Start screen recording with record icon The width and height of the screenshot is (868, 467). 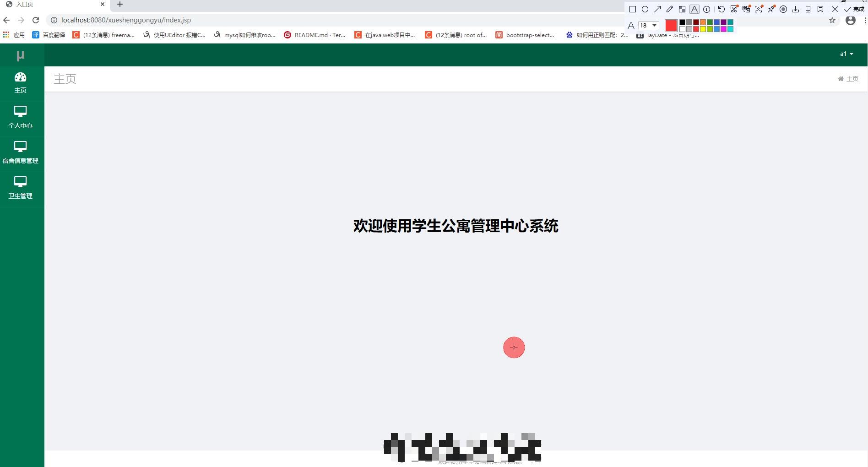click(x=783, y=9)
